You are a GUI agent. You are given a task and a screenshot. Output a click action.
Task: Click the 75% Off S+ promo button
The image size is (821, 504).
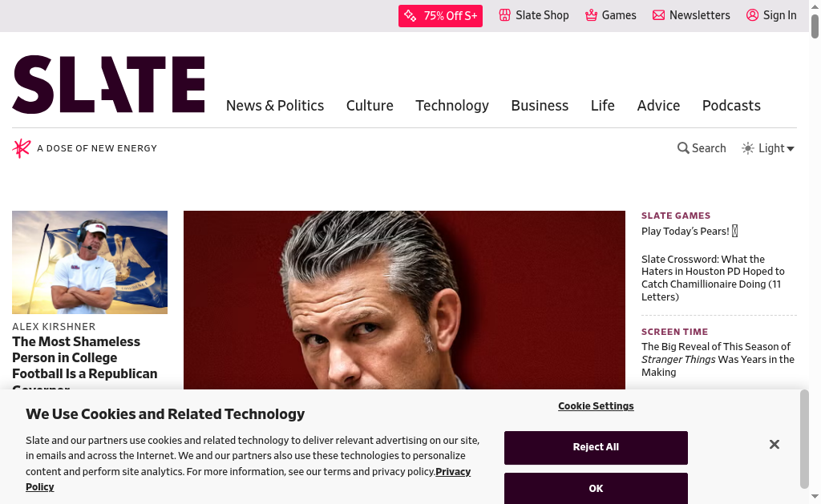pyautogui.click(x=440, y=16)
